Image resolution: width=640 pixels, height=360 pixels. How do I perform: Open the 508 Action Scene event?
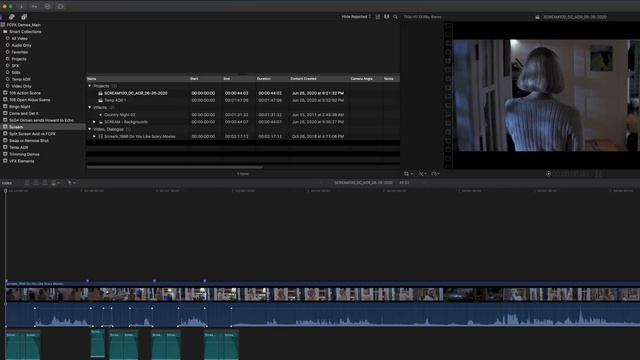pyautogui.click(x=25, y=93)
